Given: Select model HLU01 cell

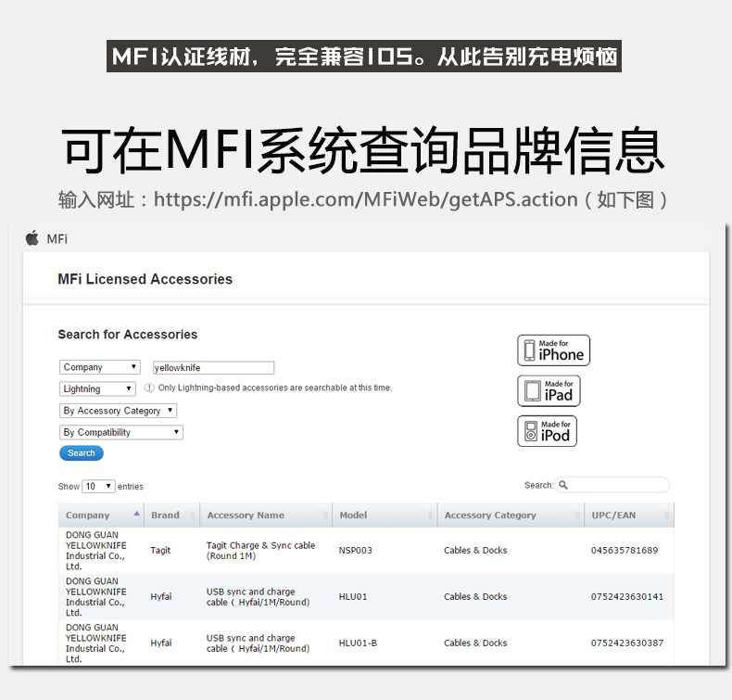Looking at the screenshot, I should [x=353, y=597].
